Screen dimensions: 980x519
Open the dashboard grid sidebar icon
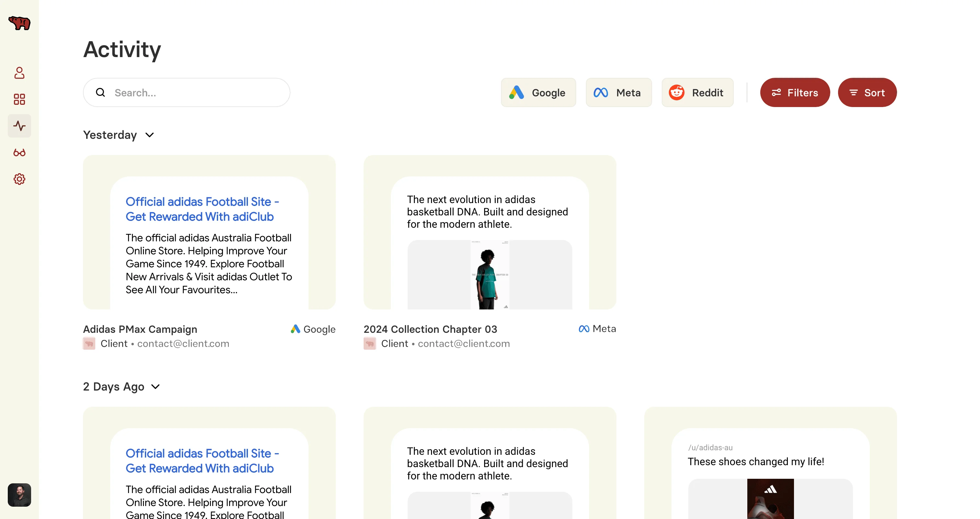coord(19,99)
